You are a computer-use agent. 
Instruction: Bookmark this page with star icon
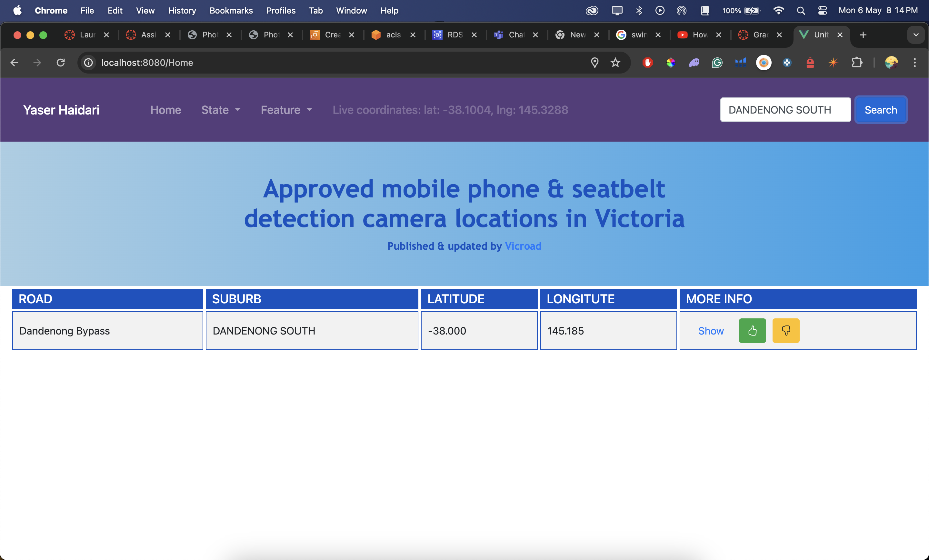pos(615,63)
